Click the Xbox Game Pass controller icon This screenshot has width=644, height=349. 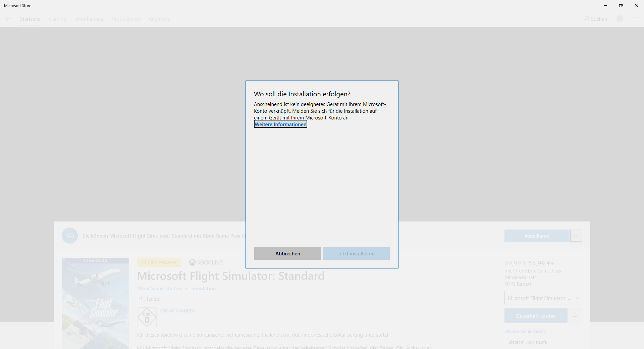(70, 236)
